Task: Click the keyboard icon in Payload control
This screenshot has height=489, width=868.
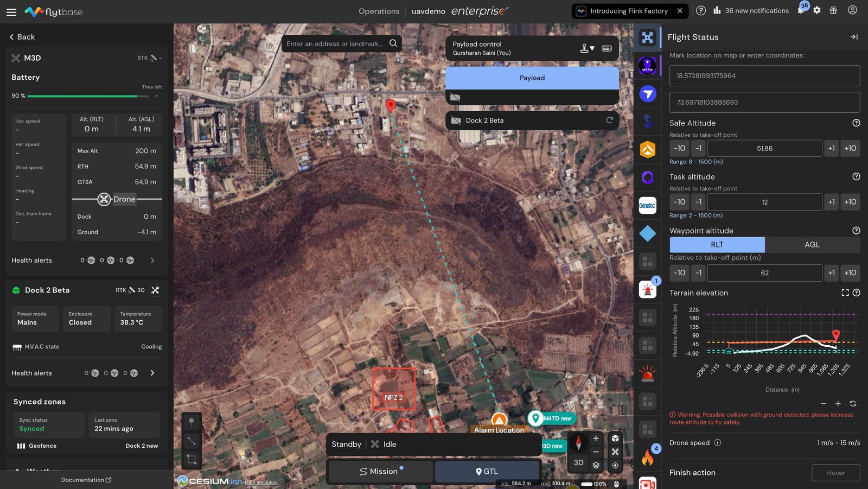Action: (x=607, y=48)
